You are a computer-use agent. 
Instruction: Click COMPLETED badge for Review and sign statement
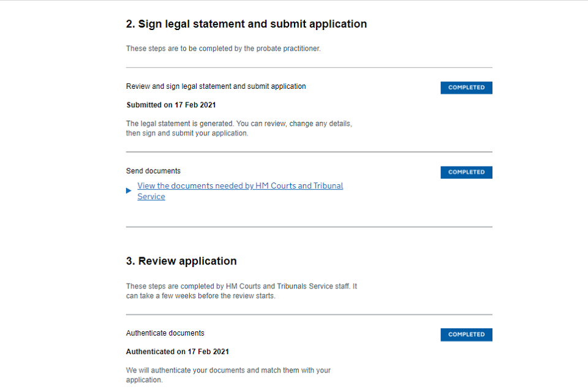click(x=466, y=88)
